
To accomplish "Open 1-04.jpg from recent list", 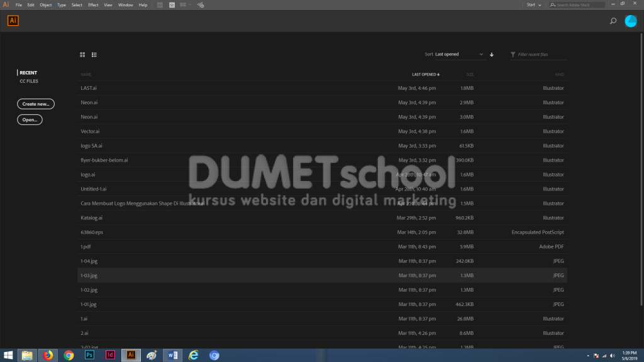I will click(322, 261).
